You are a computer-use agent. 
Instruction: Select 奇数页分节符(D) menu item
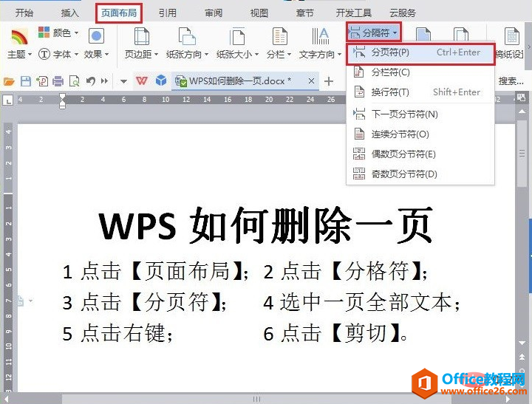click(420, 174)
